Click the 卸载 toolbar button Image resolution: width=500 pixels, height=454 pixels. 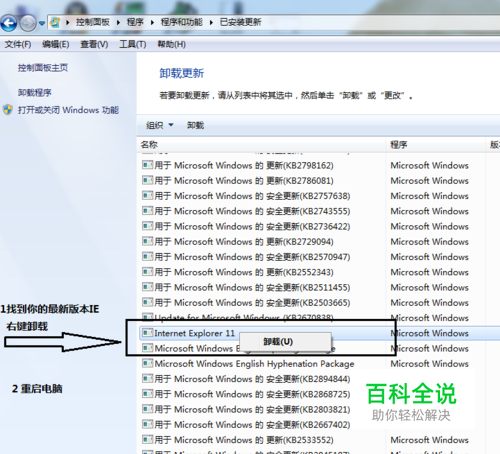click(x=195, y=125)
